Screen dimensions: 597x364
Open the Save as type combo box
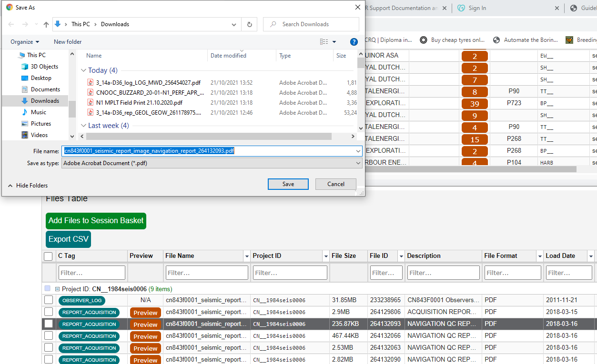(x=212, y=163)
